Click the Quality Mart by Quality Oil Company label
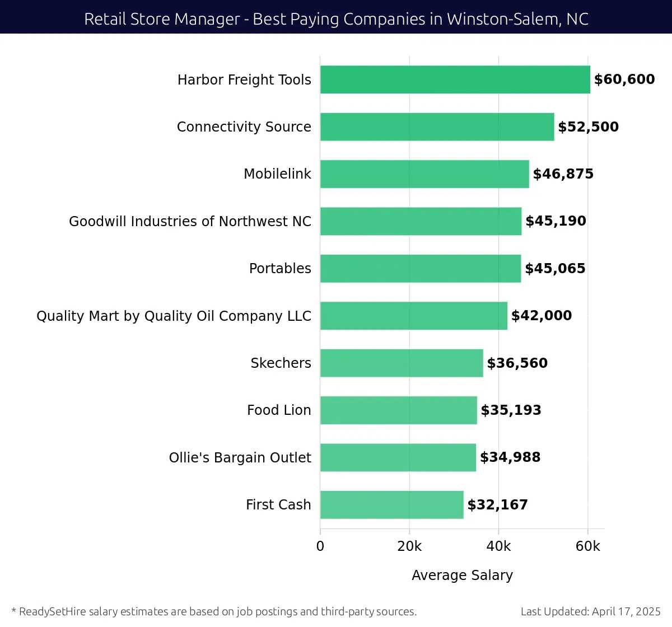 pos(174,316)
